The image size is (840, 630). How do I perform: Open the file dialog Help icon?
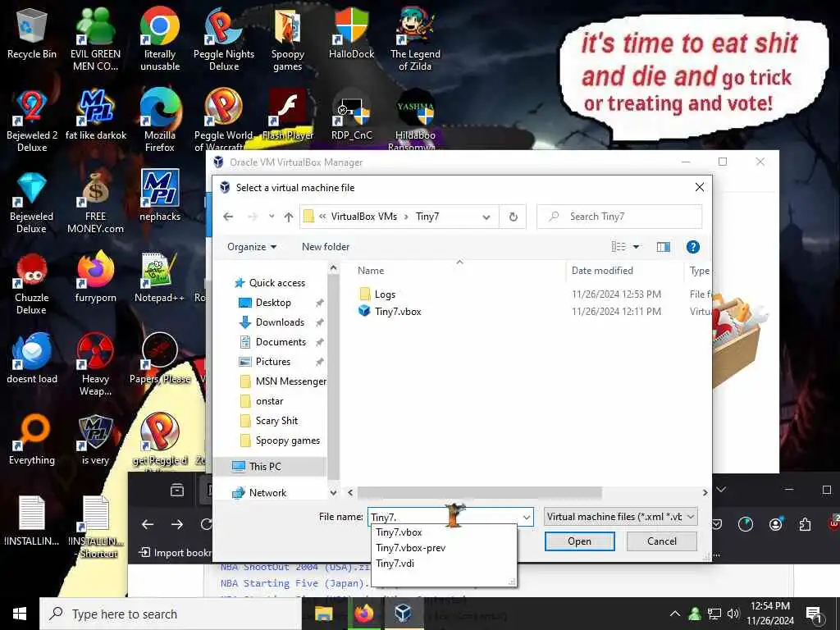point(692,246)
